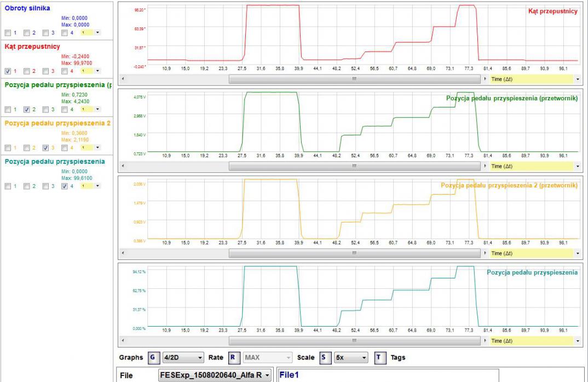Screen dimensions: 588x382
Task: Uncheck box 4 in teal pedal channel
Action: 65,186
